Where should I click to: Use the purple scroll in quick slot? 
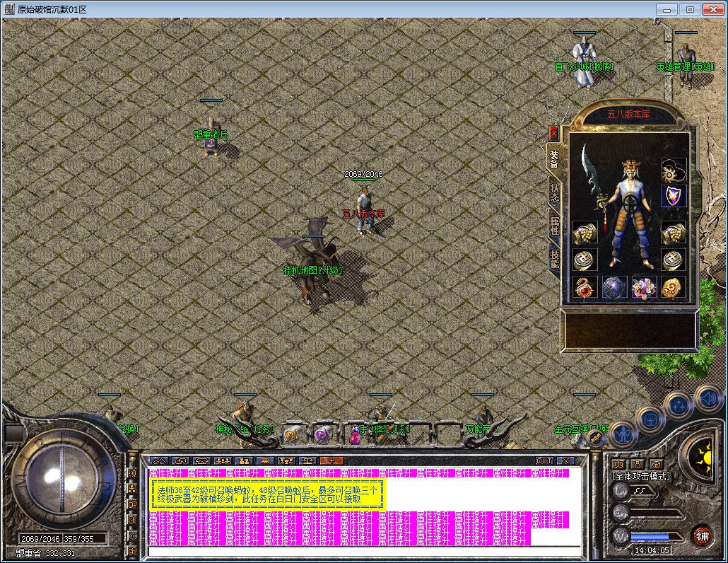tap(322, 435)
